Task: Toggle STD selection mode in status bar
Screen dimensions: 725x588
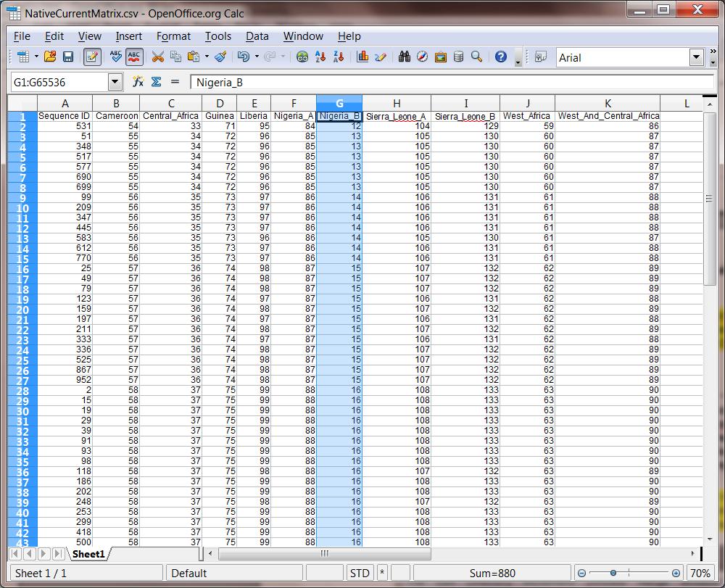Action: [360, 573]
